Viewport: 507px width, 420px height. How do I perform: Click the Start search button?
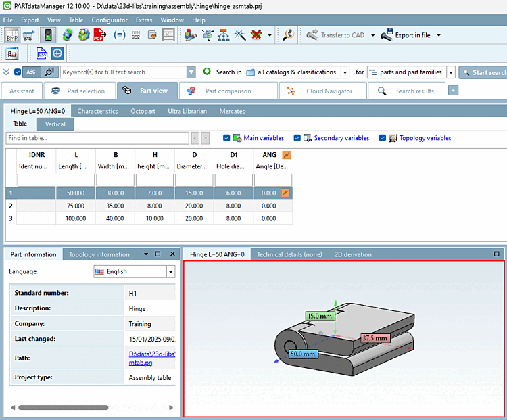tap(483, 72)
